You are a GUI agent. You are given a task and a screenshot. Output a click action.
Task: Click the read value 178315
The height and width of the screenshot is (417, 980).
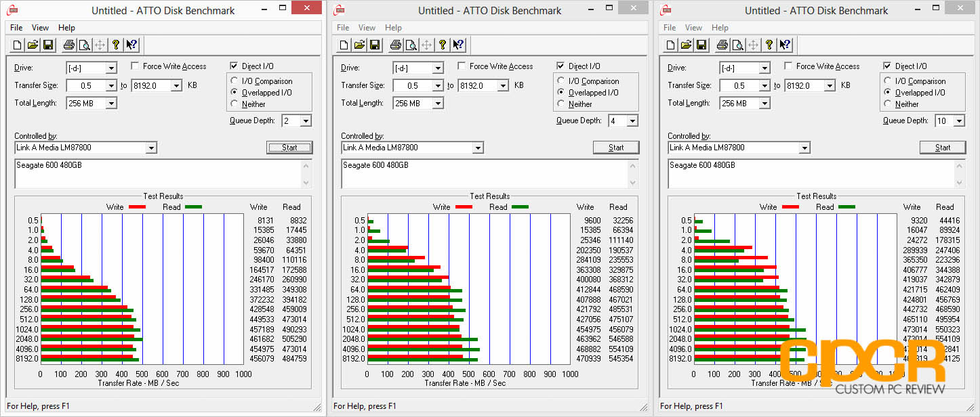click(x=947, y=240)
